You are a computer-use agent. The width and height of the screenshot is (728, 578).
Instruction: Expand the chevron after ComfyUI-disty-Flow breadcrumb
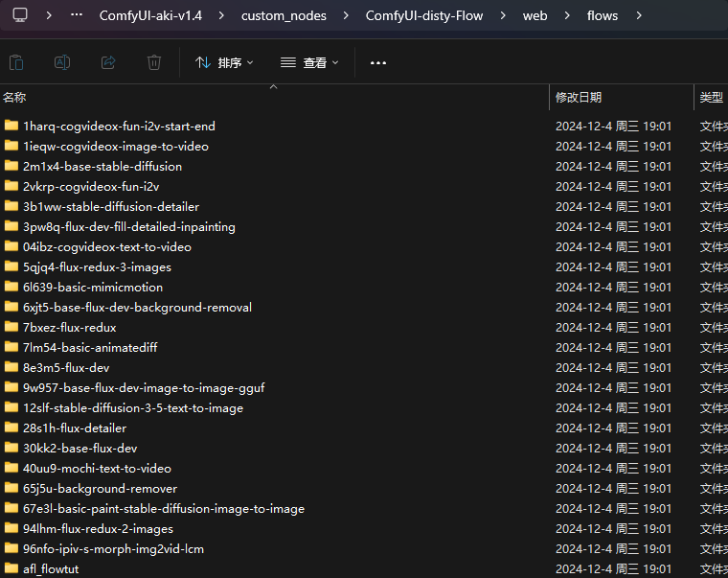tap(503, 15)
